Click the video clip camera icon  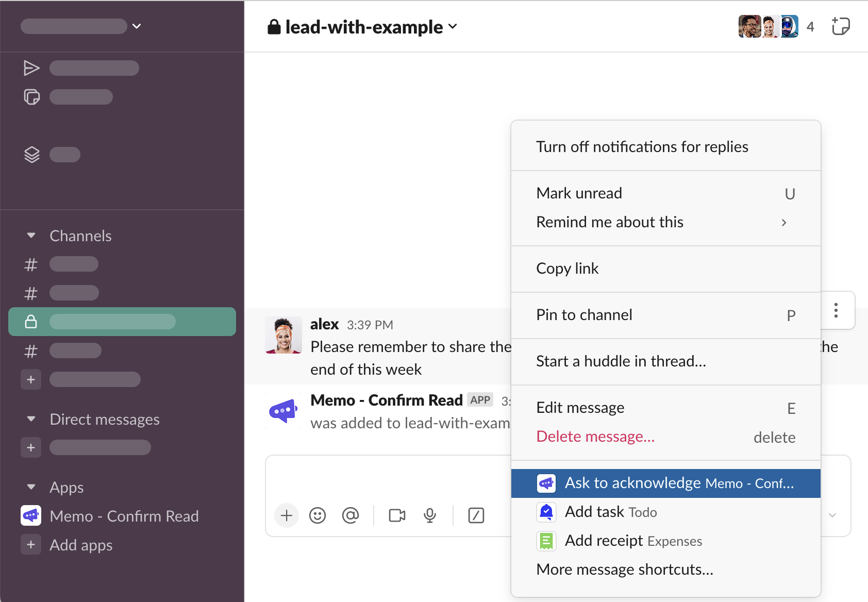[x=397, y=515]
